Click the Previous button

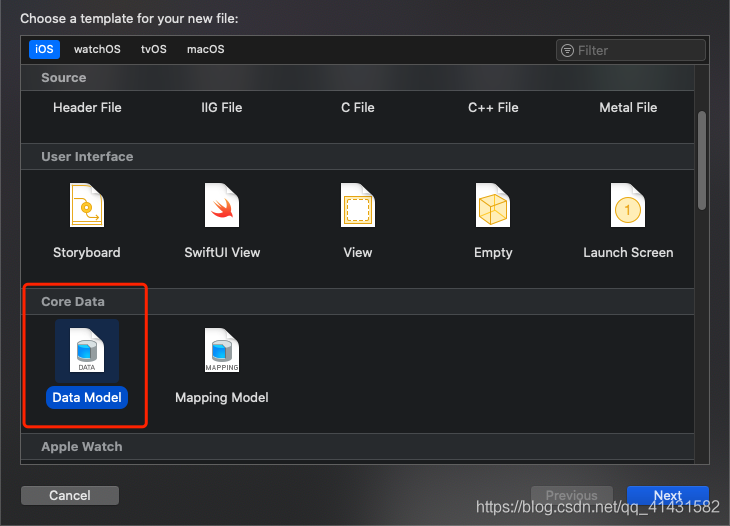(x=572, y=495)
